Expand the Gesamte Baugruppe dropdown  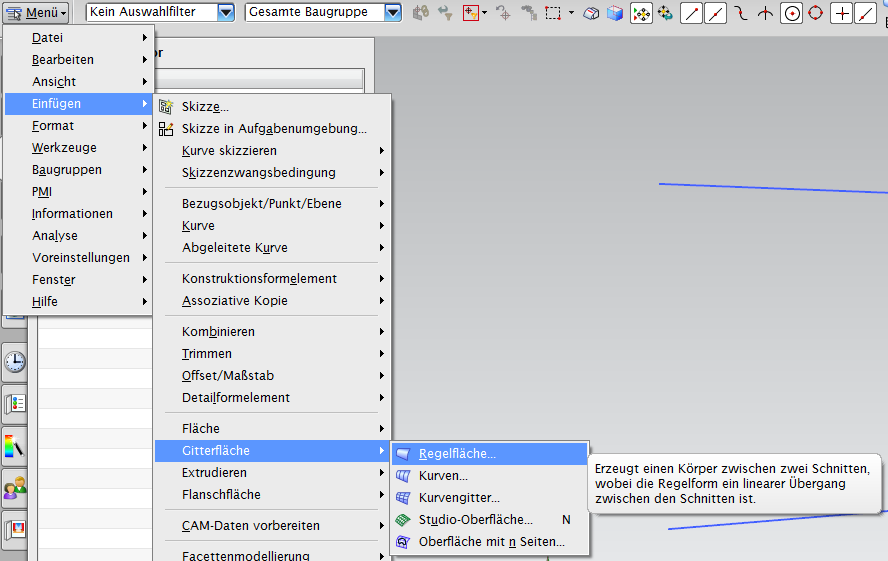click(393, 13)
